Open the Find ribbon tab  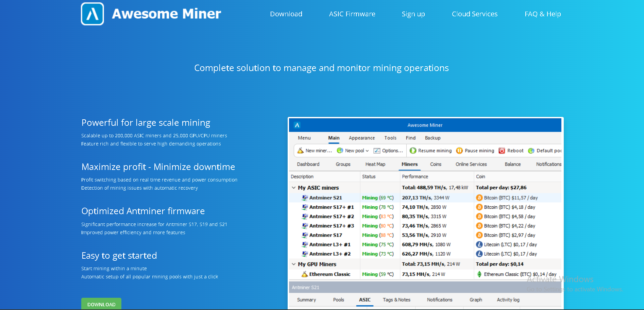(410, 138)
